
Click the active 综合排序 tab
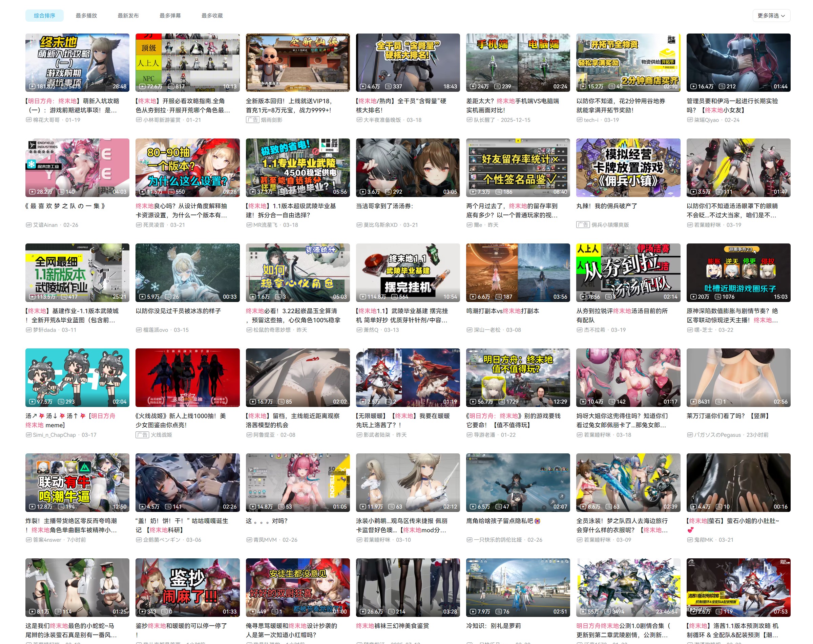(44, 16)
